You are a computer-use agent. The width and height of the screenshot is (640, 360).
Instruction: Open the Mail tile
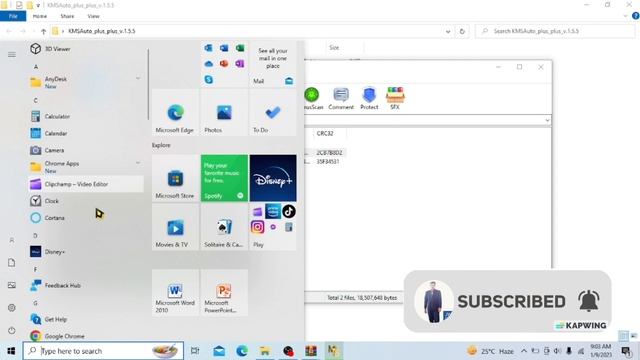click(273, 64)
